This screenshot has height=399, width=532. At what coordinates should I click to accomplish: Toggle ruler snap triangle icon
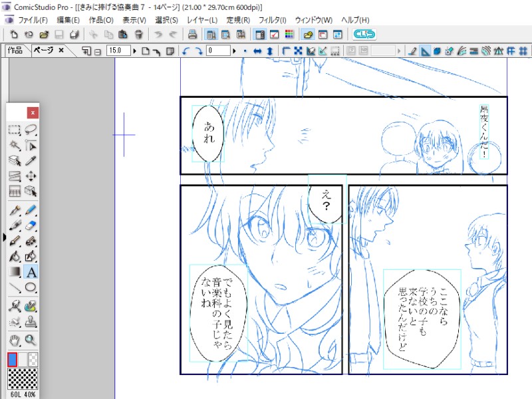click(424, 51)
